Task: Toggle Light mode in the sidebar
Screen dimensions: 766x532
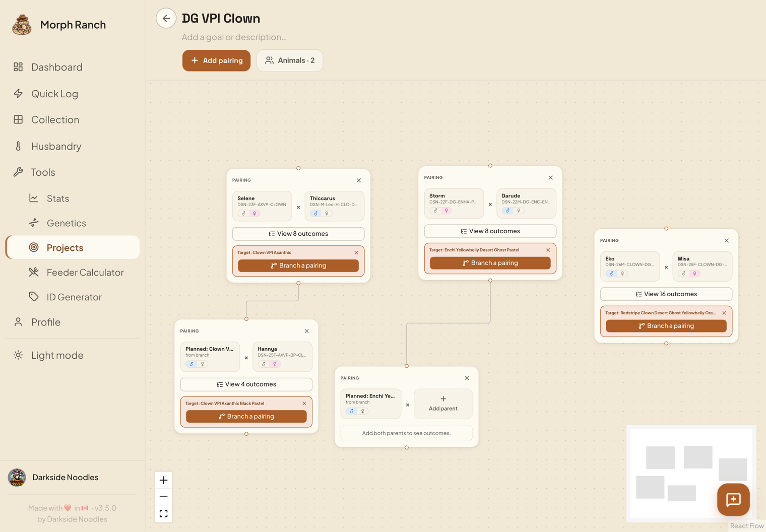Action: coord(72,355)
